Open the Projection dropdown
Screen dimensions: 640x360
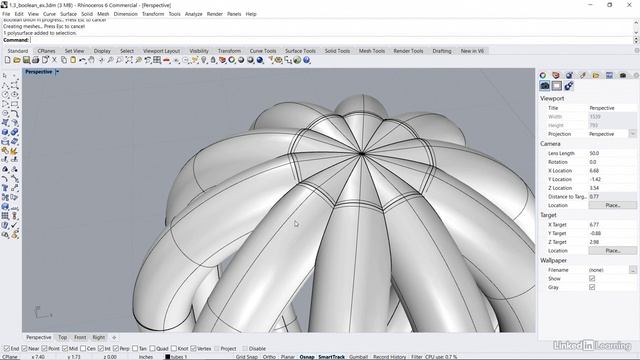(632, 134)
